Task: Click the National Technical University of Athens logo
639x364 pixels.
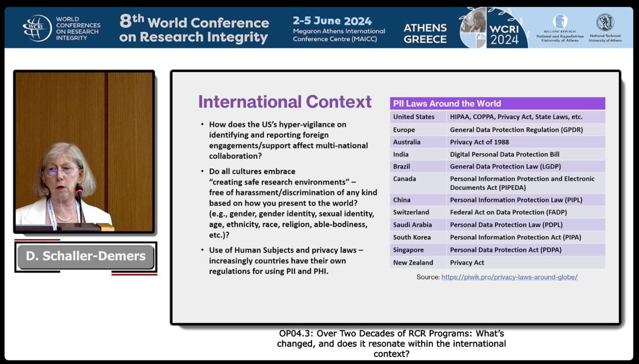Action: point(605,28)
